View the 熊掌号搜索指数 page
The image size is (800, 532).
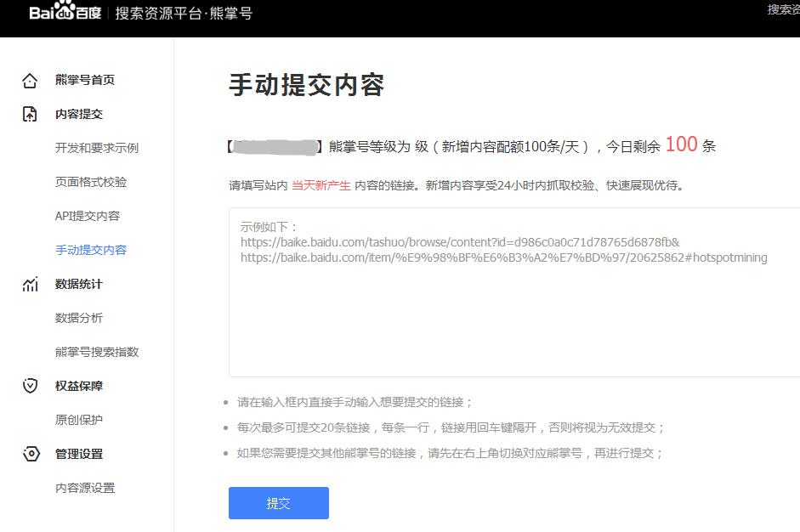coord(95,351)
